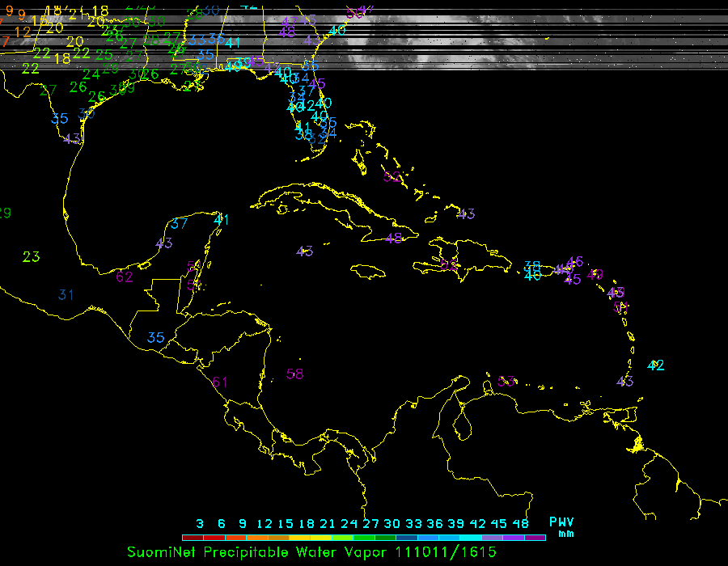Select the 35 reading over Guatemala

pos(156,337)
